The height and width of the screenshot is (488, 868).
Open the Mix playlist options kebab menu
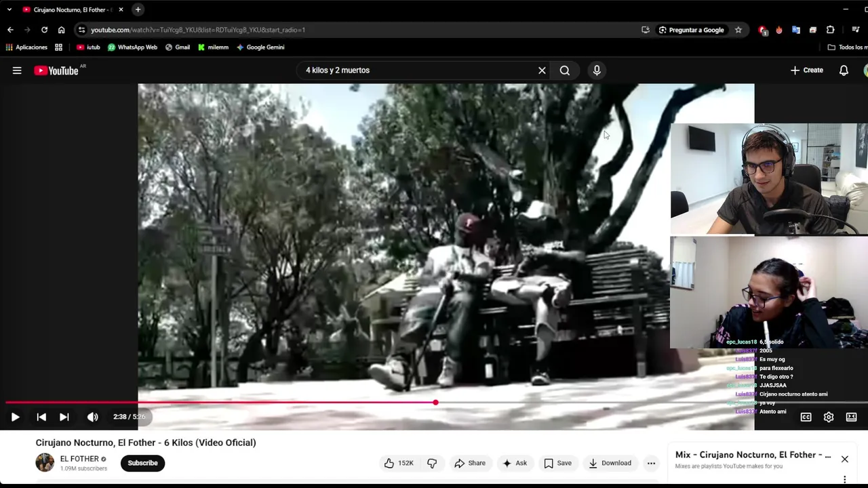(x=844, y=480)
